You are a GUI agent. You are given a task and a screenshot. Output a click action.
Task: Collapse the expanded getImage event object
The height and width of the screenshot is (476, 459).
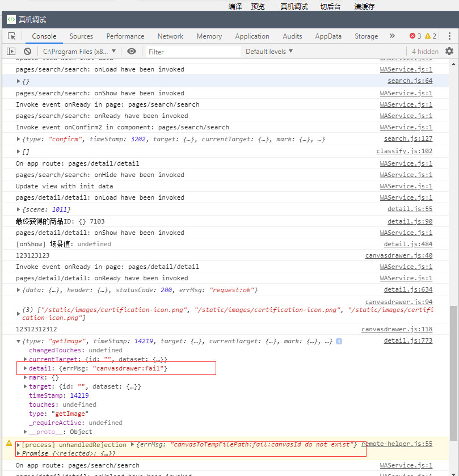pyautogui.click(x=19, y=341)
